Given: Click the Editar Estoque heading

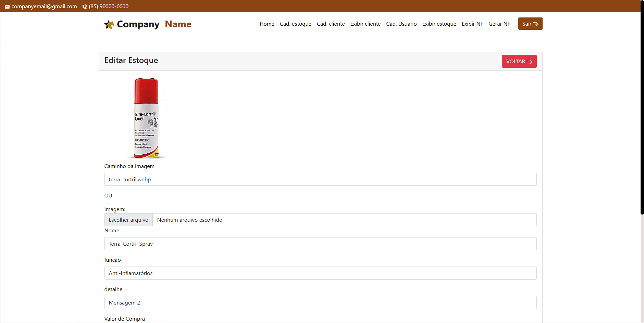Looking at the screenshot, I should [131, 60].
